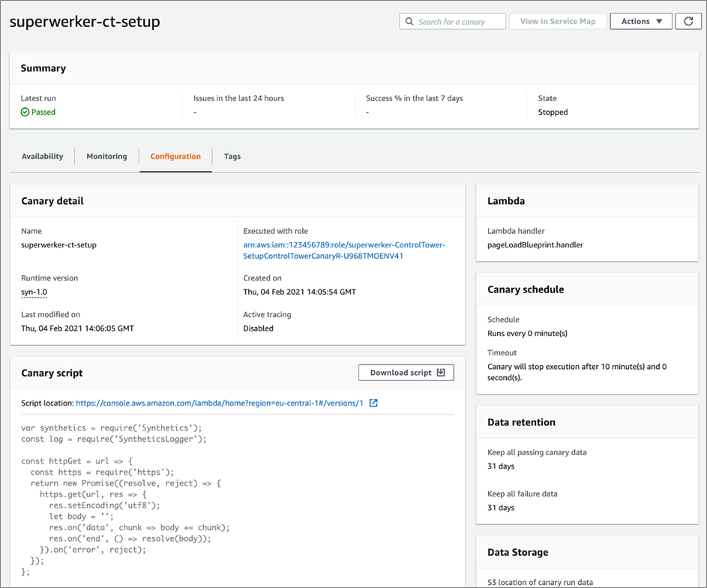707x588 pixels.
Task: Open the Lambda script location URL
Action: pos(220,403)
